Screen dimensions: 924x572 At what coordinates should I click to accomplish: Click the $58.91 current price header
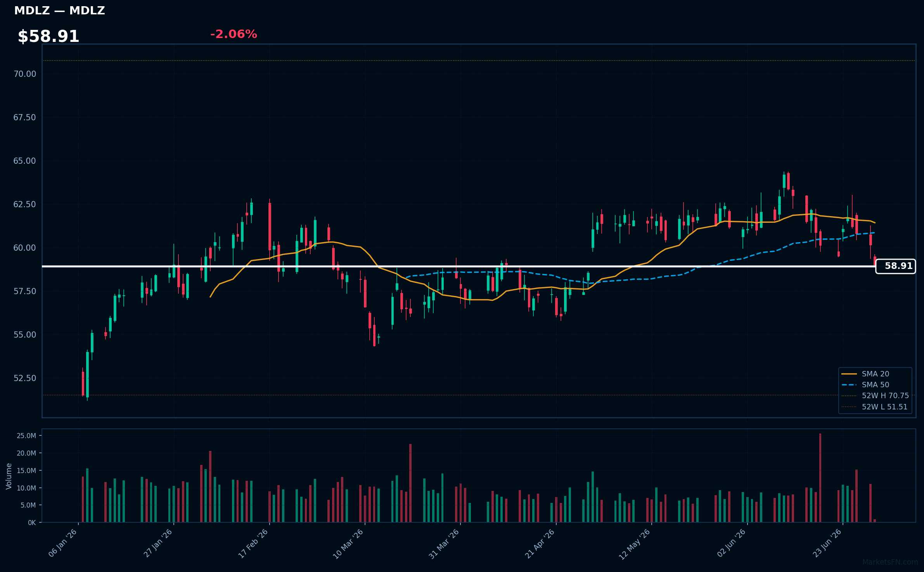coord(48,36)
